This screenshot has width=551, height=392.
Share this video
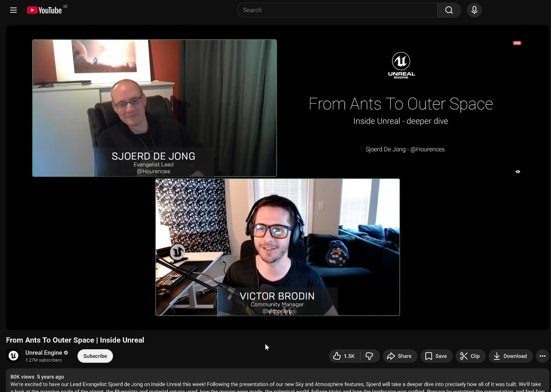[x=399, y=356]
